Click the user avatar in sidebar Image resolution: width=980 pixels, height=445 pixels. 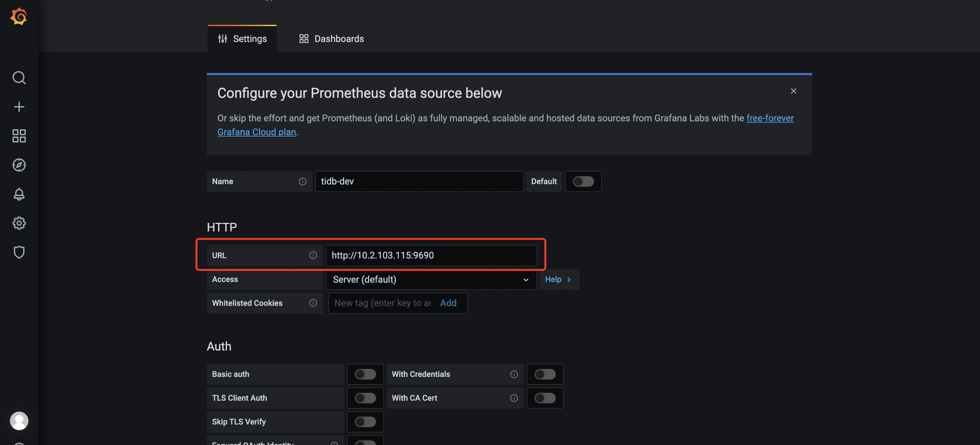pos(19,421)
